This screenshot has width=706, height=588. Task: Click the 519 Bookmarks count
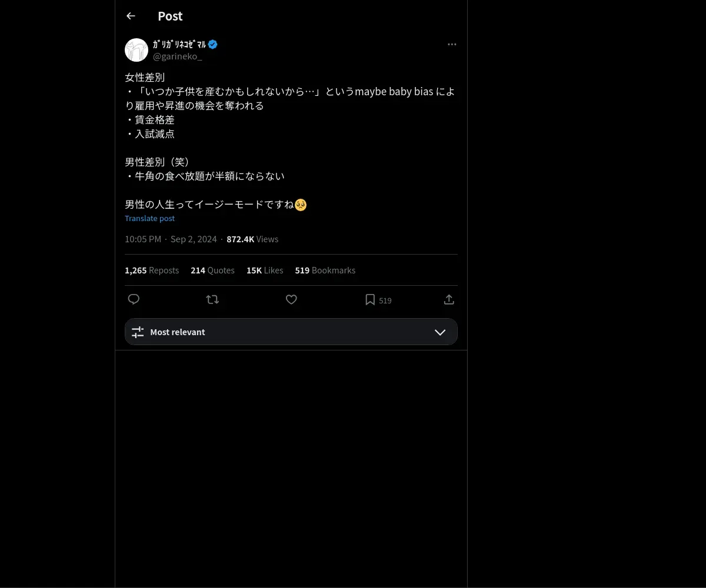pyautogui.click(x=325, y=270)
